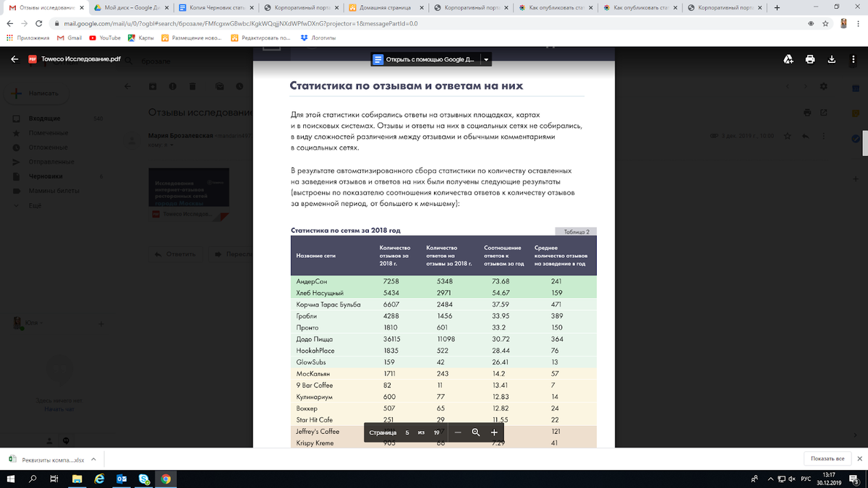Click 'HookahPlace' table cell

[x=315, y=350]
